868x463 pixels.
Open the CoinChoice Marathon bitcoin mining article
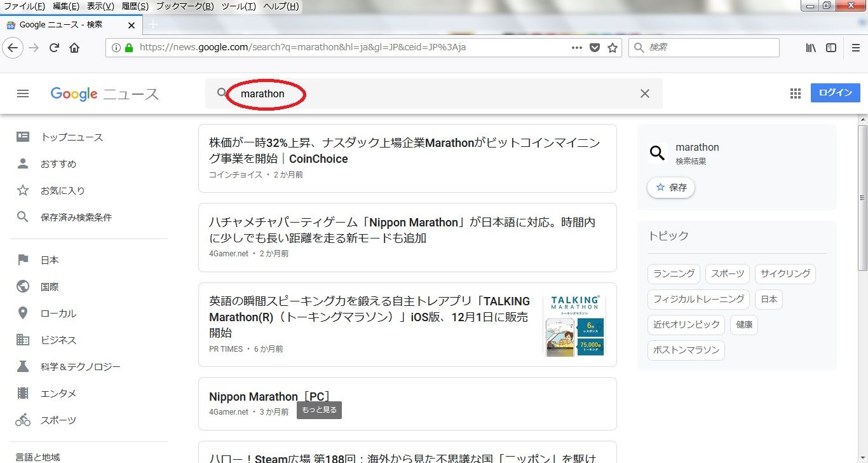click(x=404, y=151)
